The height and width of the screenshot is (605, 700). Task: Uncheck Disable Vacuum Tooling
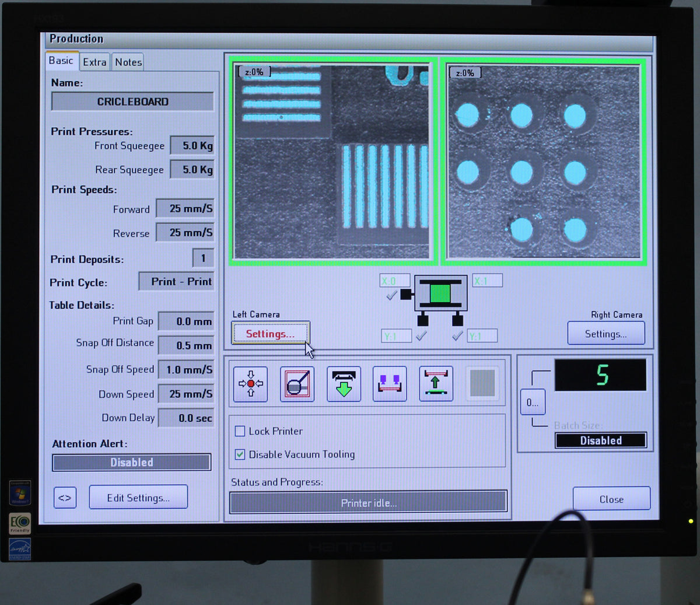(240, 454)
